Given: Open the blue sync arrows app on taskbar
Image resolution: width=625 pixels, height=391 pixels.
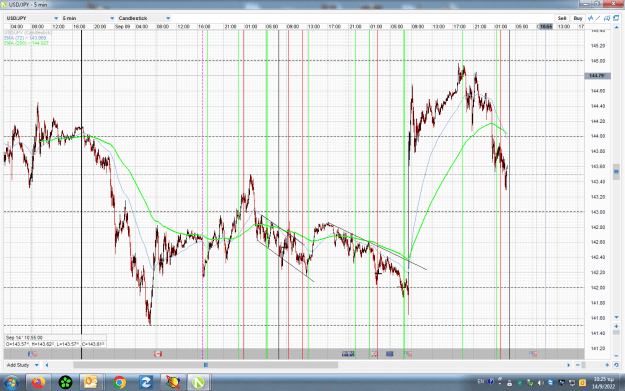Looking at the screenshot, I should pyautogui.click(x=146, y=383).
